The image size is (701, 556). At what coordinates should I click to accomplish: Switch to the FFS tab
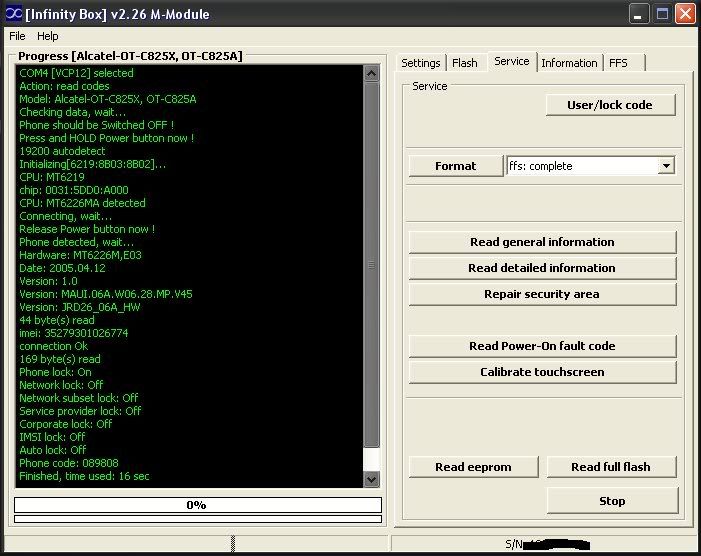[619, 63]
